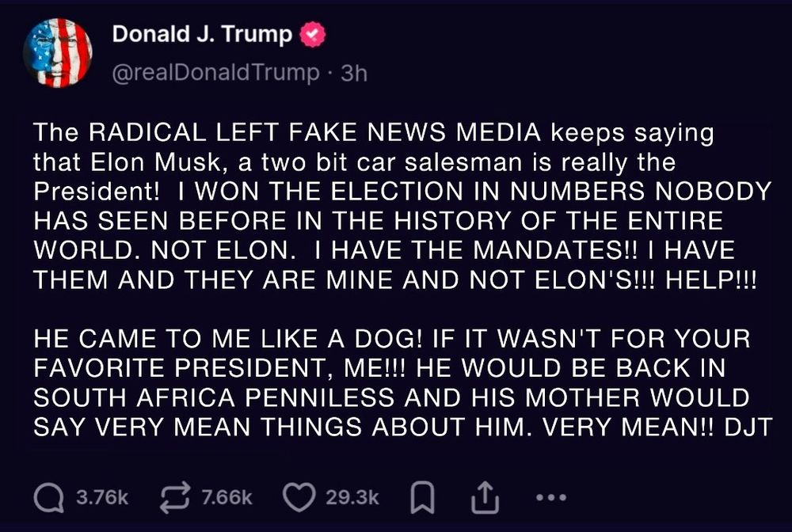Click the share upload icon
Image resolution: width=792 pixels, height=532 pixels.
pyautogui.click(x=483, y=496)
